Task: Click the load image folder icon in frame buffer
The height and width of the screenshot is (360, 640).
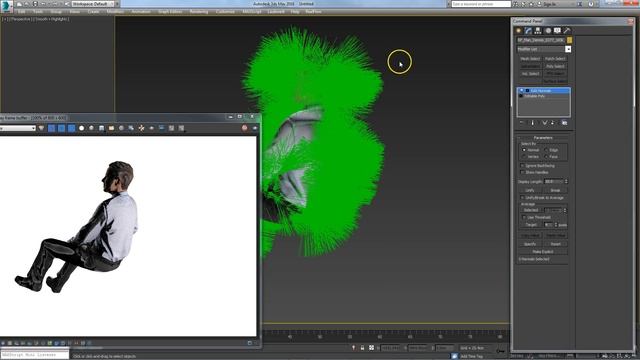Action: point(111,128)
